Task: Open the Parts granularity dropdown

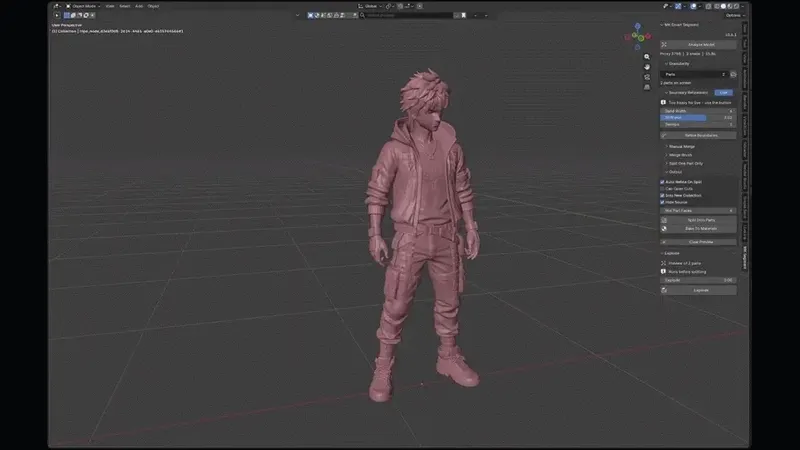Action: click(x=694, y=74)
